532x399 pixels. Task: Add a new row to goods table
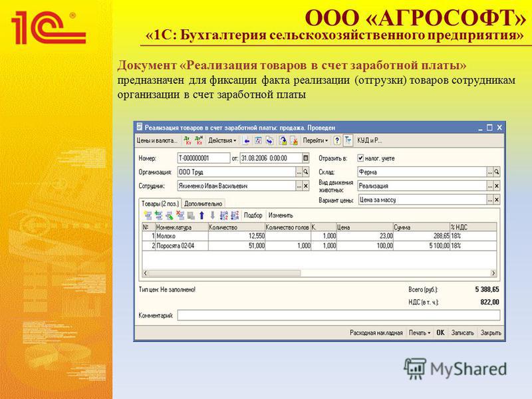[x=148, y=215]
